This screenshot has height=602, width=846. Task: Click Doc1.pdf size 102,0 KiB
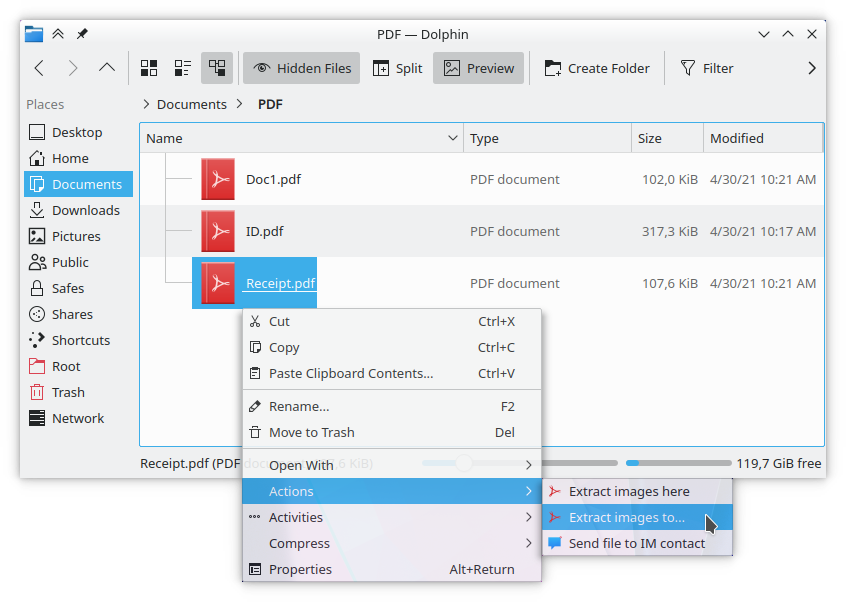(670, 179)
